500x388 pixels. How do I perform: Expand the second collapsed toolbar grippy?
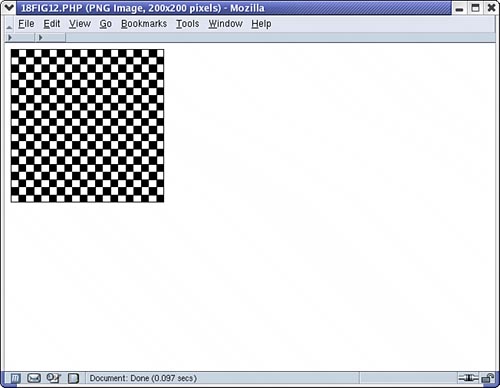click(41, 38)
